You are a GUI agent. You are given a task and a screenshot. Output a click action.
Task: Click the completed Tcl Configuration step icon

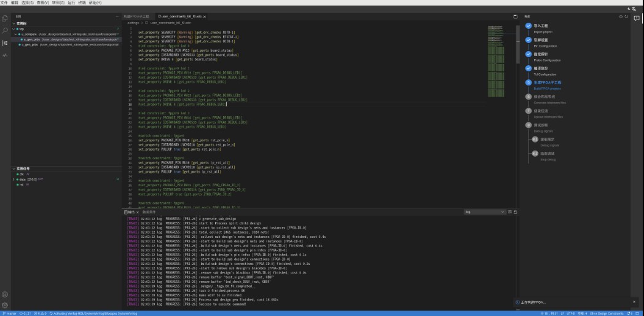point(528,69)
